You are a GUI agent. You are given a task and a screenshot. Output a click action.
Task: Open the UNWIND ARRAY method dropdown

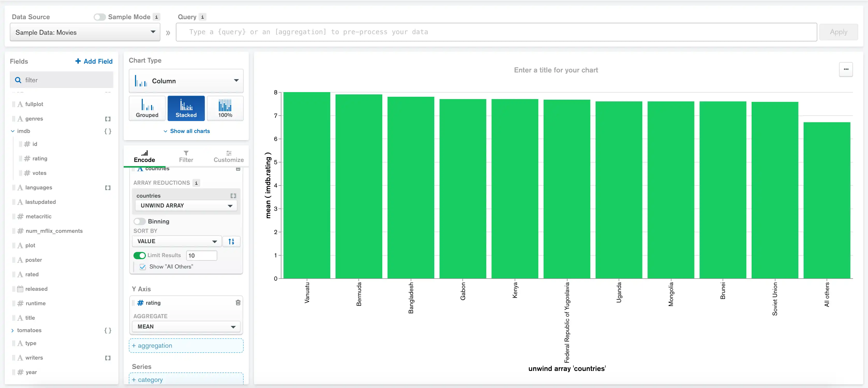185,205
